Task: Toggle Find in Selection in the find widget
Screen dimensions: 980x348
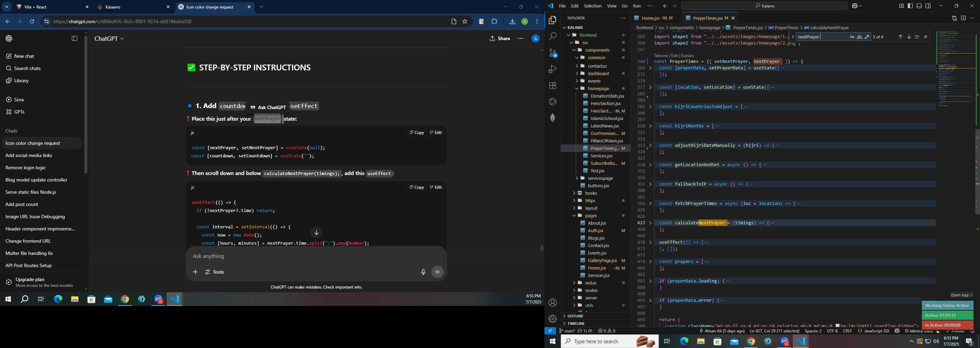Action: click(x=917, y=37)
